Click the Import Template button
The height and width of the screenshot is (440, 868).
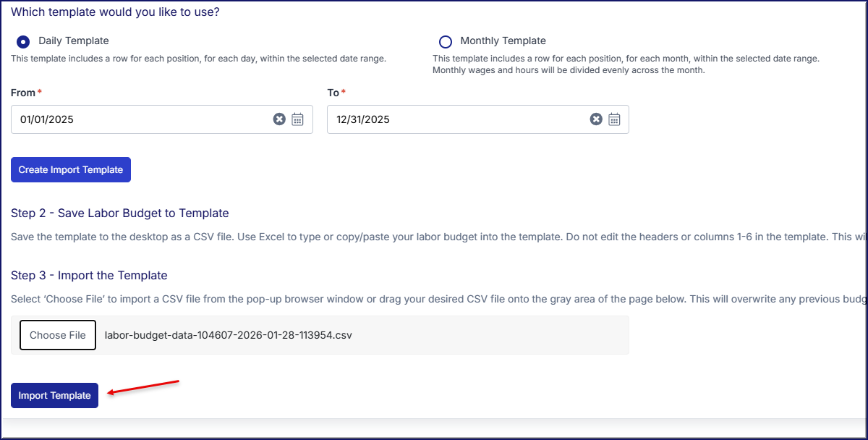pyautogui.click(x=54, y=395)
